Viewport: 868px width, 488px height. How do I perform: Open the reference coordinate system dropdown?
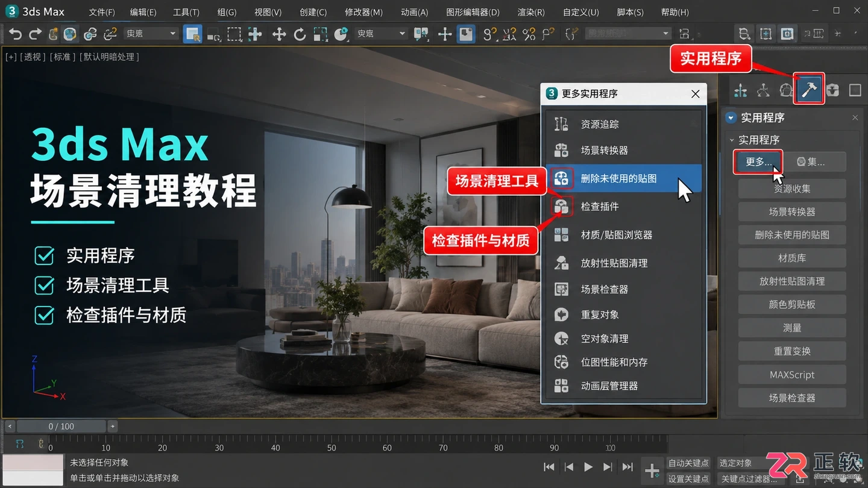coord(381,34)
